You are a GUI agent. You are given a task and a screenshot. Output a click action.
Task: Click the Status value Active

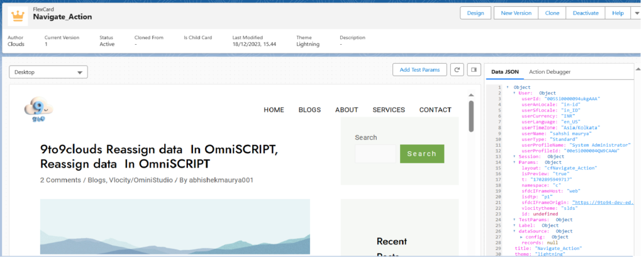click(107, 44)
